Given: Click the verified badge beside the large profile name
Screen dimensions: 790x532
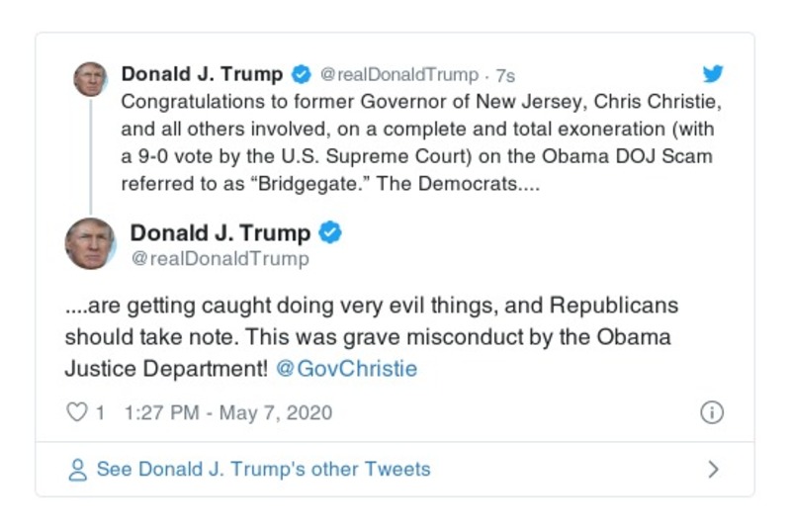Looking at the screenshot, I should (330, 233).
